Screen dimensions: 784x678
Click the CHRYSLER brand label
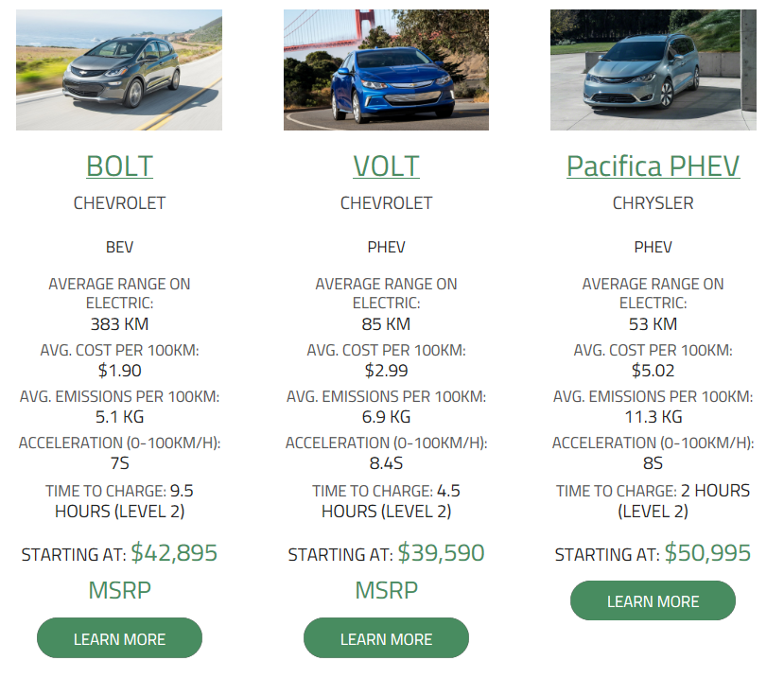click(653, 203)
